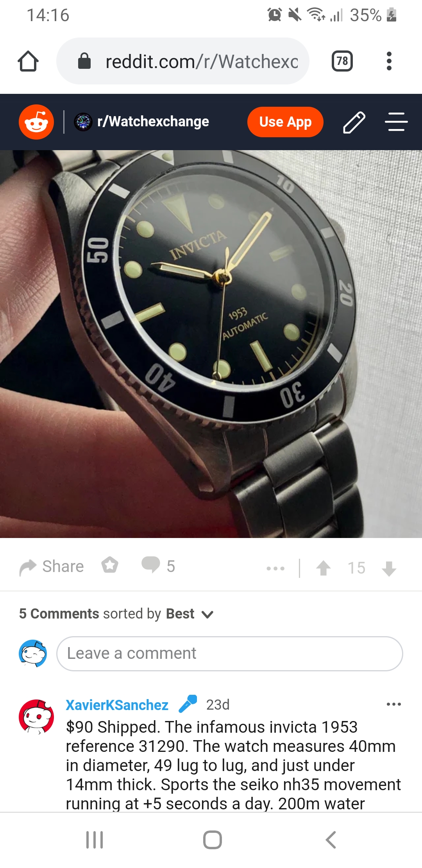The height and width of the screenshot is (868, 422).
Task: Tap the Reddit logo in the header
Action: pos(36,122)
